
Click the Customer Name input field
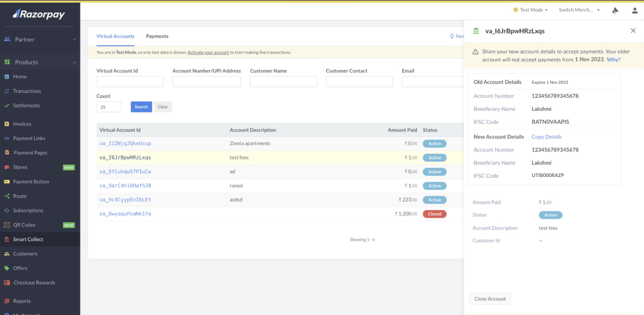pos(283,82)
